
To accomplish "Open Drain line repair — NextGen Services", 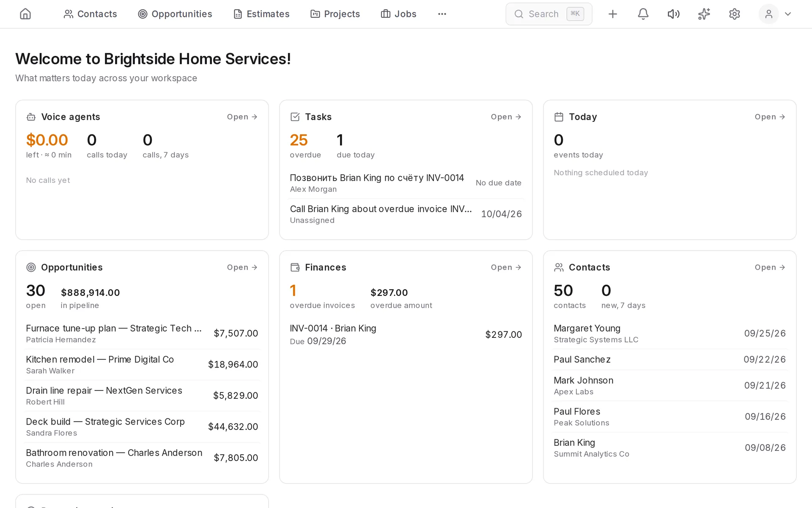I will [x=142, y=395].
